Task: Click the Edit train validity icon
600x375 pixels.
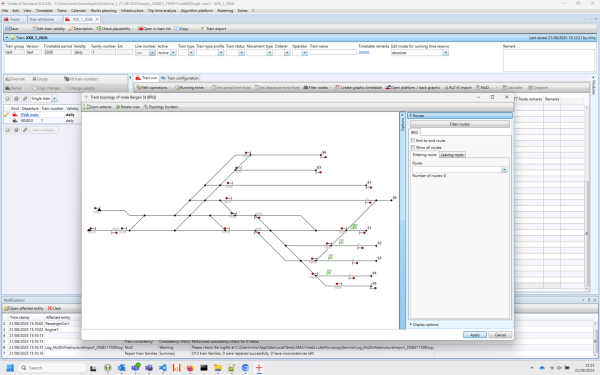Action: tap(34, 29)
